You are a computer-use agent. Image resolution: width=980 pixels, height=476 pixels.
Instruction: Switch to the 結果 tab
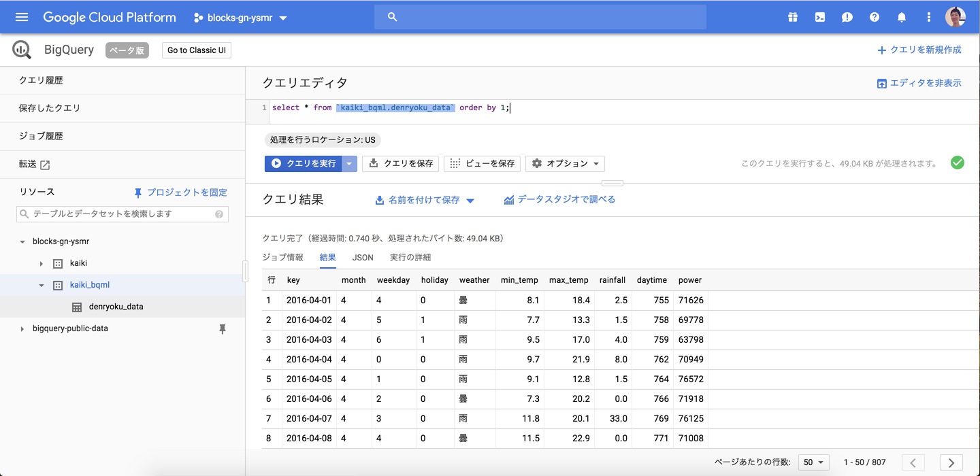pos(328,258)
